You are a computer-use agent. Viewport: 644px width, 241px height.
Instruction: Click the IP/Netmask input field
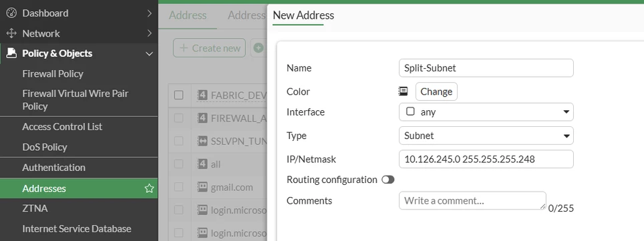[x=486, y=159]
